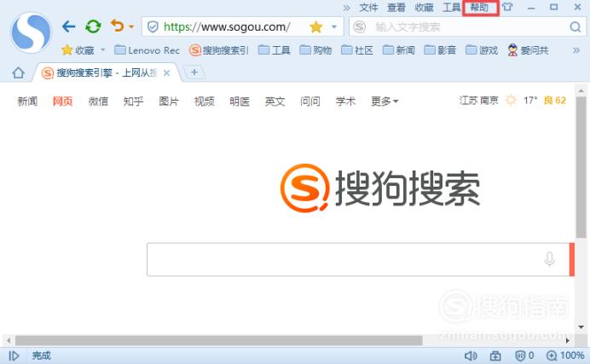Toggle the sidebar panel icon in status bar
Image resolution: width=590 pixels, height=364 pixels.
click(x=14, y=355)
